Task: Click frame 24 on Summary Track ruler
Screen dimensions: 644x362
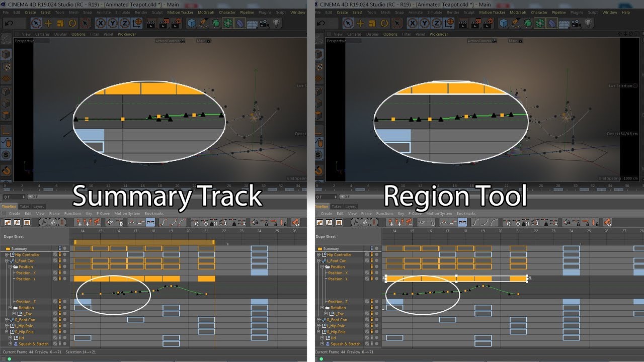Action: [x=259, y=231]
